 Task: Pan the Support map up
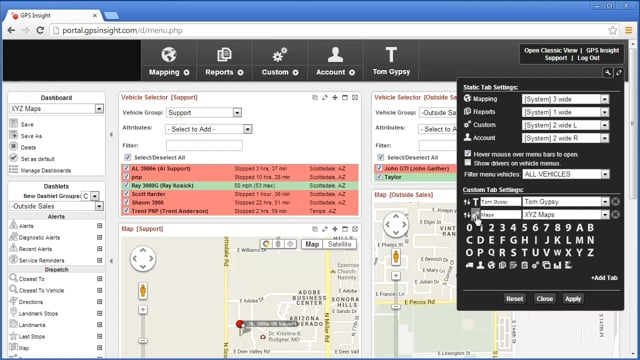coord(143,250)
